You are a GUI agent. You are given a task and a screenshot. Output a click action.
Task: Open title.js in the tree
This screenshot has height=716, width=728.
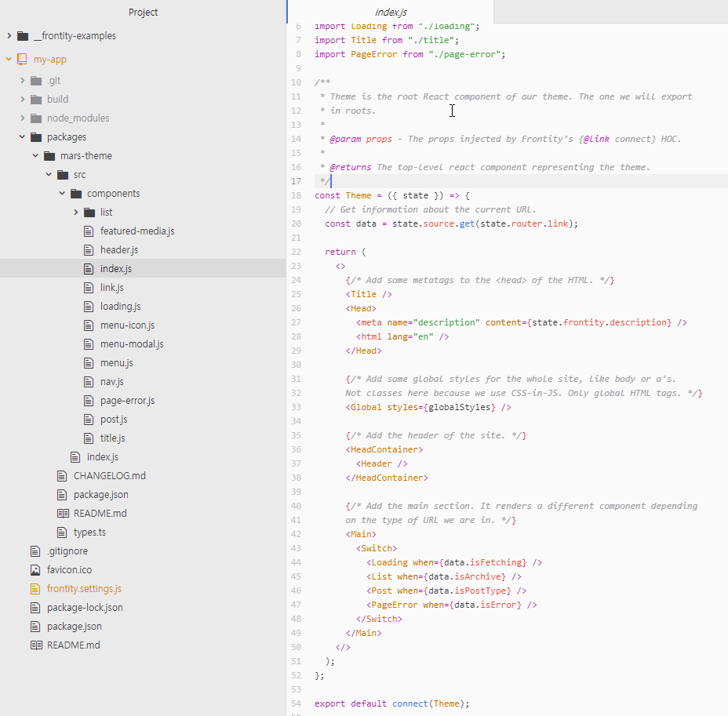(113, 438)
